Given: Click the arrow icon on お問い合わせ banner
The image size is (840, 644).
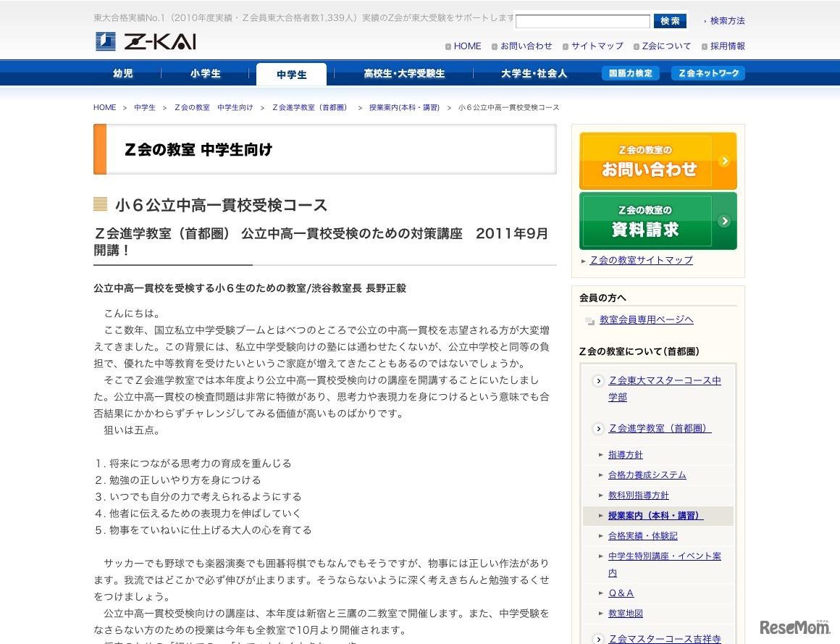Looking at the screenshot, I should click(723, 161).
